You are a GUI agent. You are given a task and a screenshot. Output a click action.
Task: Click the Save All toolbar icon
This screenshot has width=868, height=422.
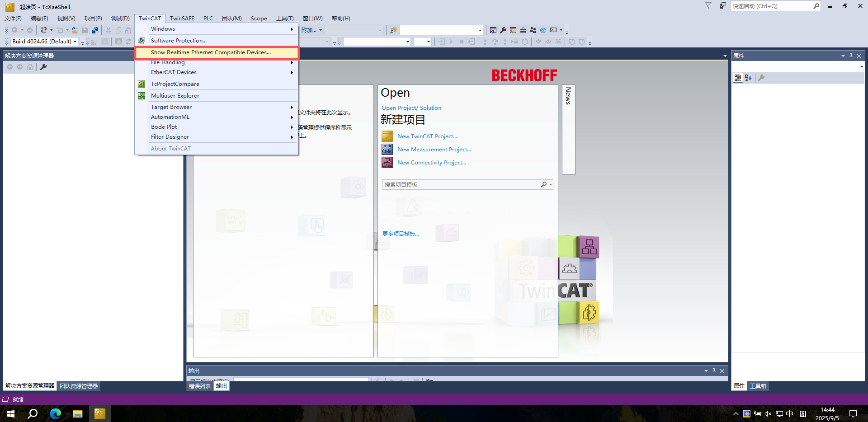(95, 30)
